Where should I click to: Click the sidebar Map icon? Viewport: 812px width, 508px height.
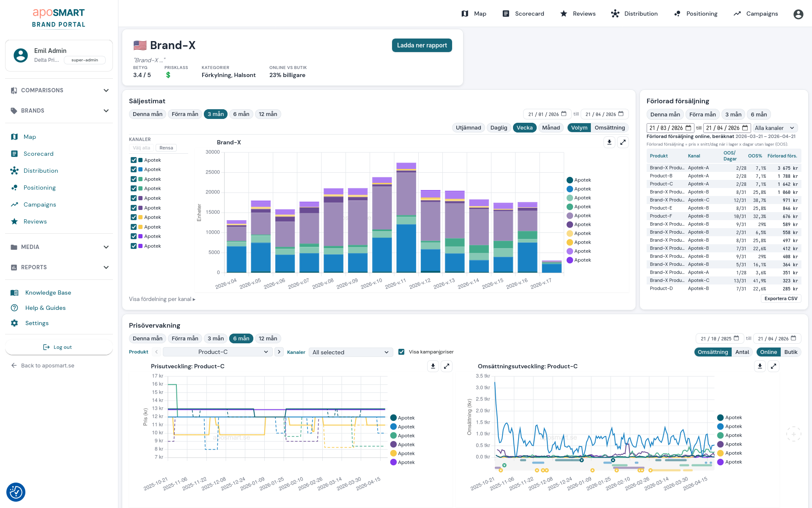click(x=14, y=137)
